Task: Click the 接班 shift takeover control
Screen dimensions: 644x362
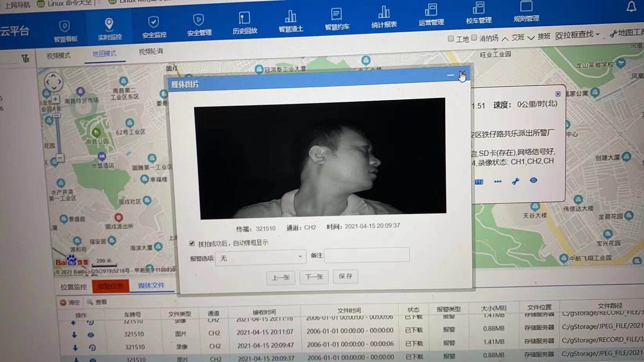Action: [539, 36]
